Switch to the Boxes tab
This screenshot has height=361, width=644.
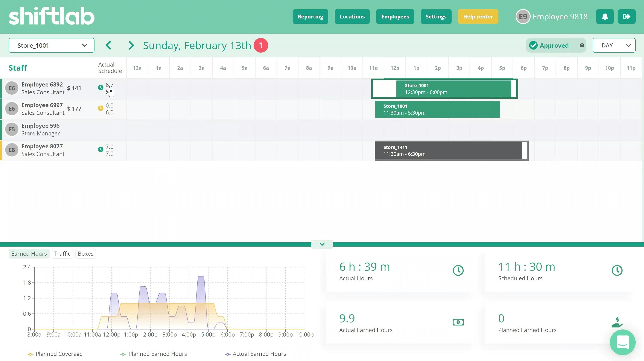coord(85,253)
